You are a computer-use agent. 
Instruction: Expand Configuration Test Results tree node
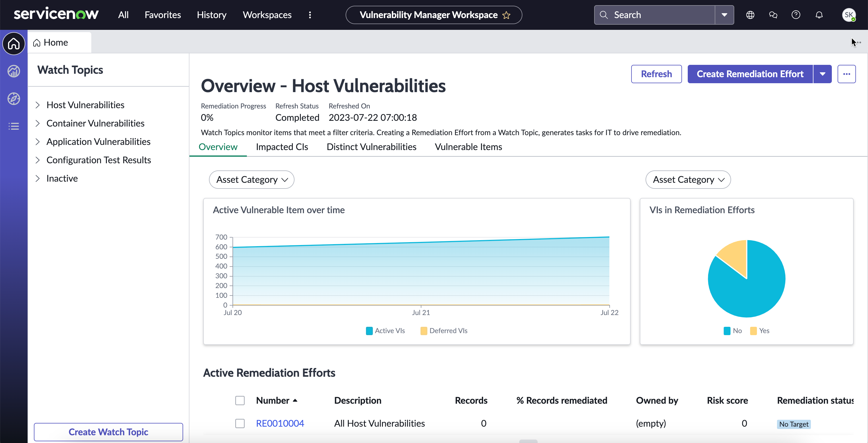point(38,160)
